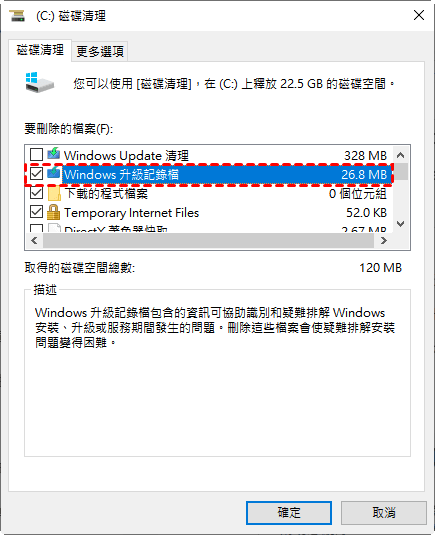Close the 磁碟清理 dialog window
The image size is (435, 535).
[419, 15]
